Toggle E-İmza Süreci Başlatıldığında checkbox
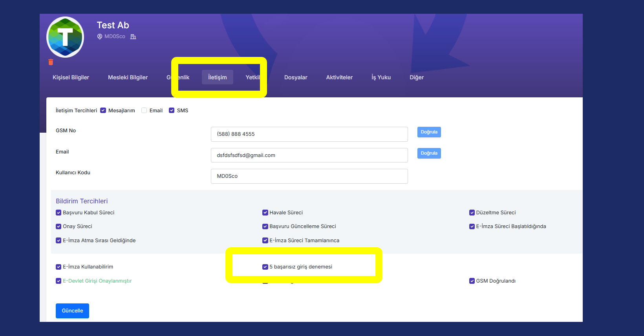Image resolution: width=644 pixels, height=336 pixels. point(472,226)
